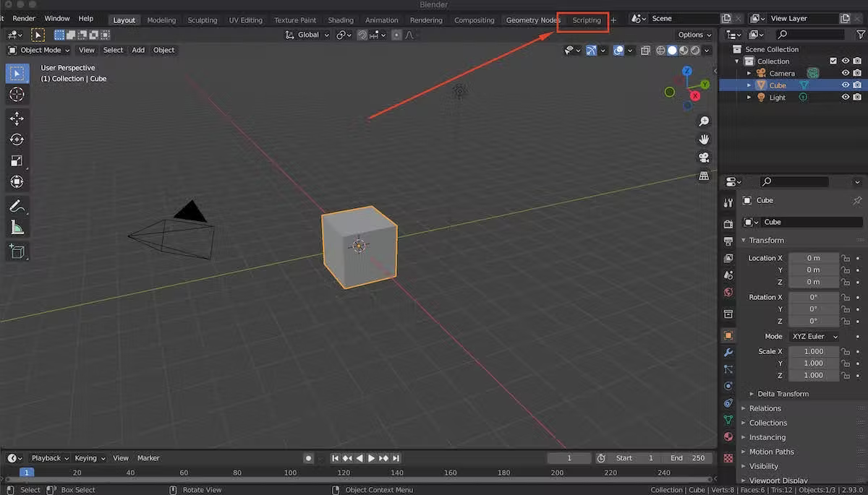Image resolution: width=868 pixels, height=495 pixels.
Task: Click the Scale X value slider
Action: 814,351
